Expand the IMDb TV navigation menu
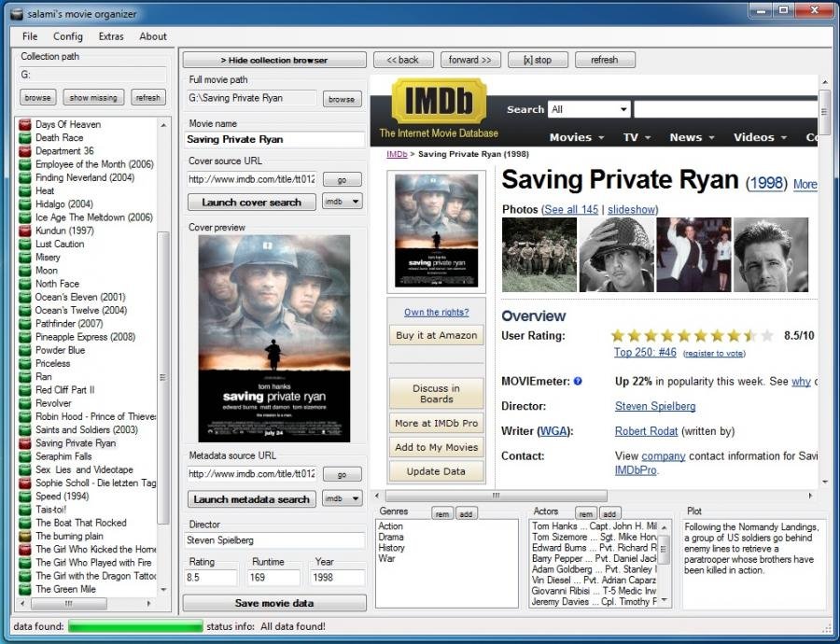The height and width of the screenshot is (644, 840). (637, 138)
